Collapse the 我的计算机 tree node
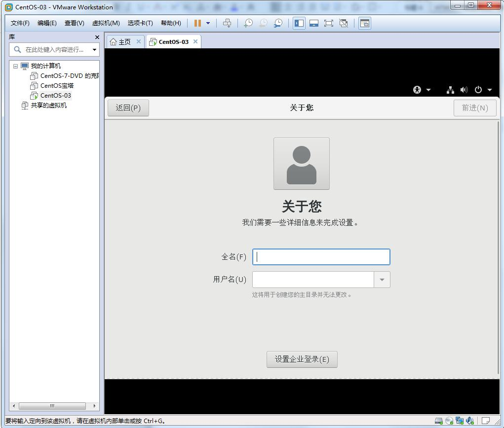 pos(15,66)
